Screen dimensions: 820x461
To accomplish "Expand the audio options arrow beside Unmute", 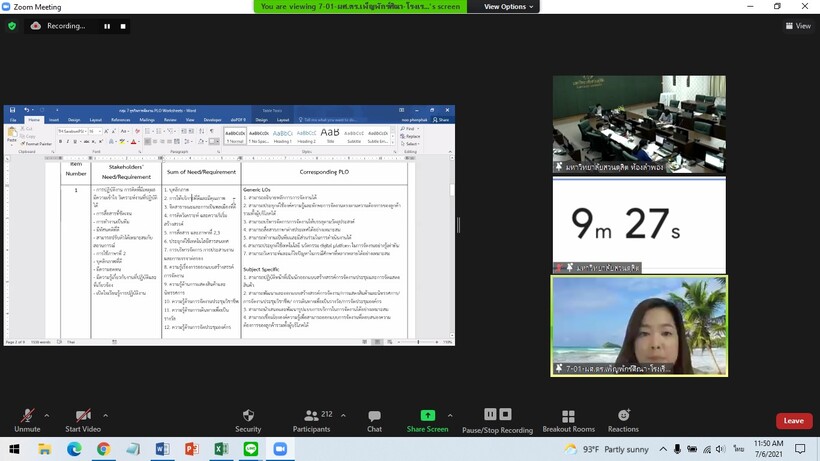I will (x=47, y=415).
